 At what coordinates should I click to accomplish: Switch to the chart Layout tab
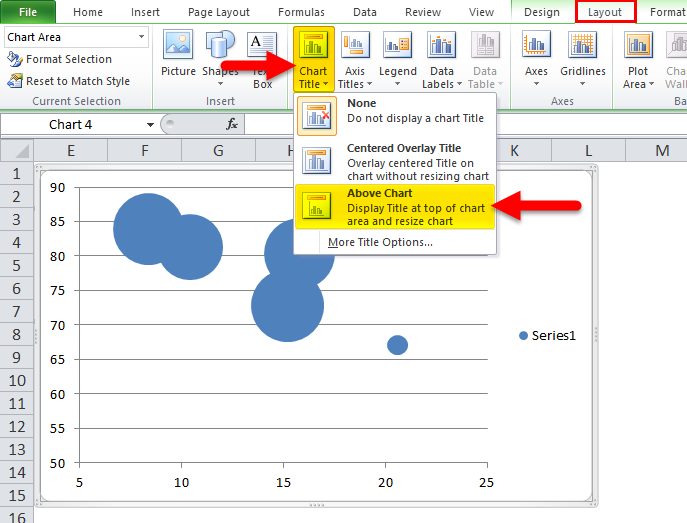(605, 12)
